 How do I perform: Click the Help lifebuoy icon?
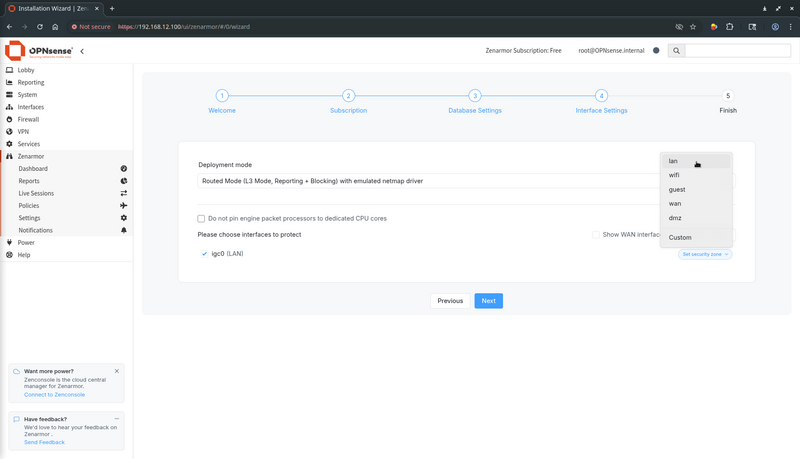9,254
